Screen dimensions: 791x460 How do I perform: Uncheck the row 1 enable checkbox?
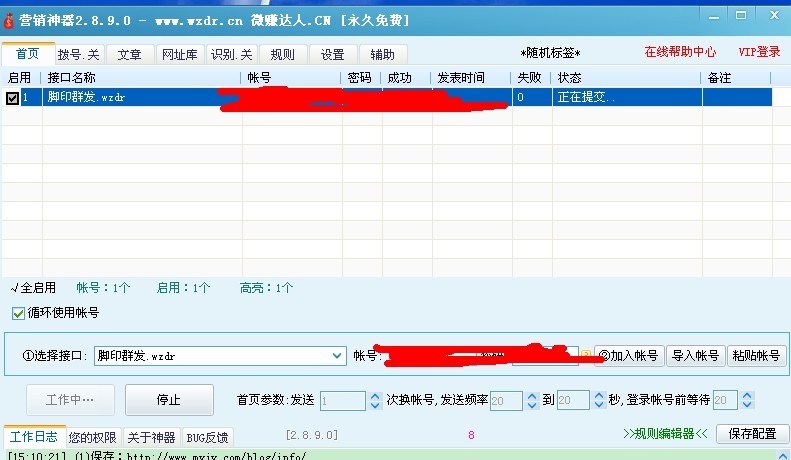(x=12, y=98)
